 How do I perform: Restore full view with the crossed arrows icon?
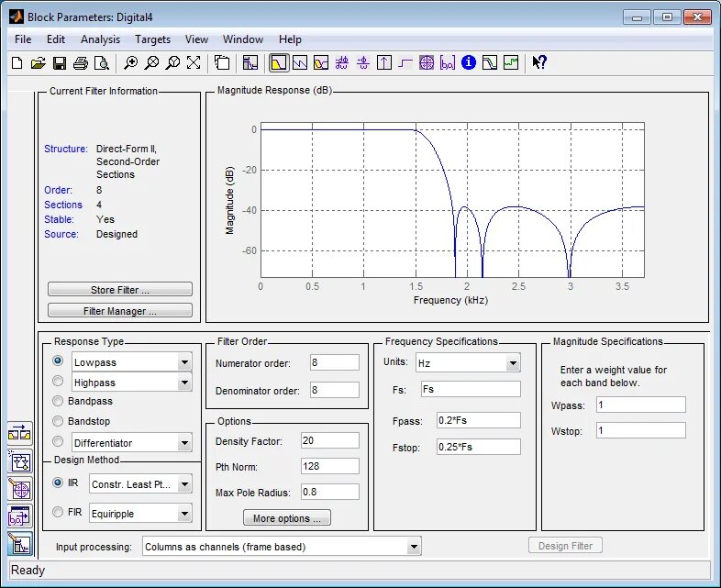point(194,63)
